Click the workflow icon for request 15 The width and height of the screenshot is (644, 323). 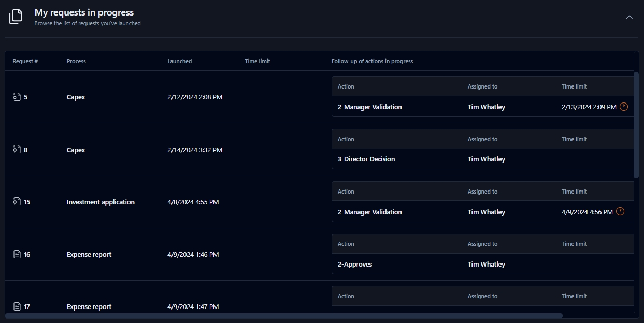[x=17, y=202]
